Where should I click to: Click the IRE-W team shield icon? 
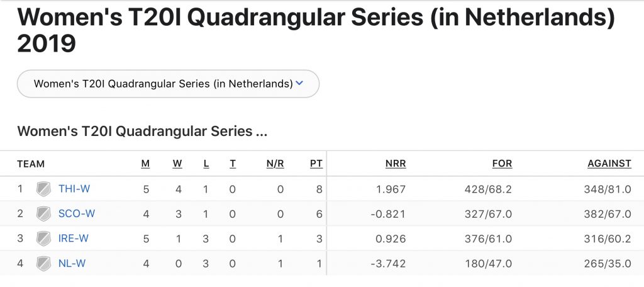43,239
